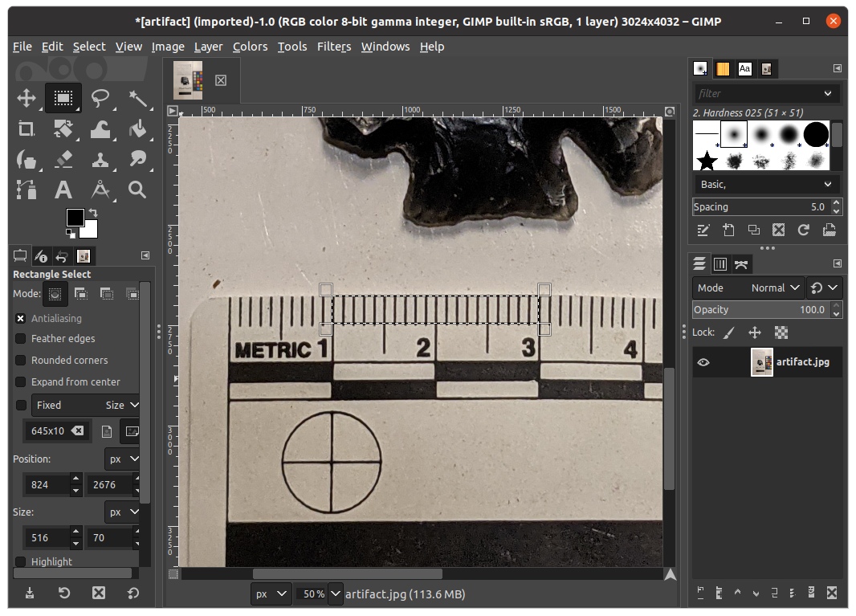The height and width of the screenshot is (616, 856).
Task: Toggle Quick Mask at canvas bottom-left corner
Action: [173, 574]
